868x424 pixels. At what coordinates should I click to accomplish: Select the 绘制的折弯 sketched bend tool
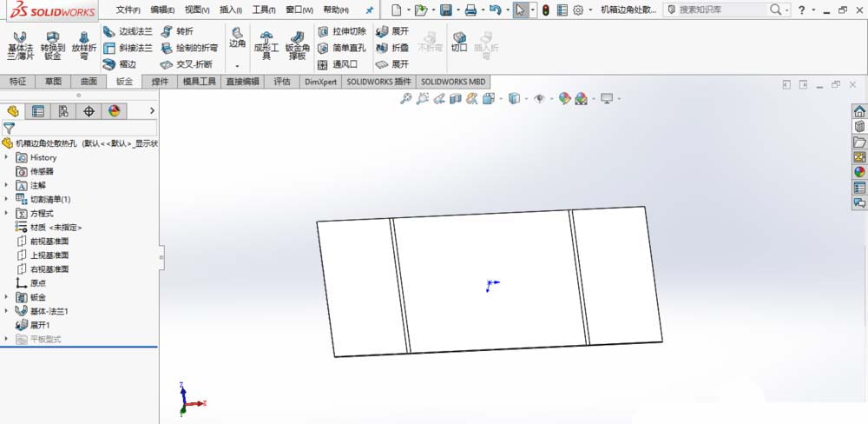pos(188,48)
